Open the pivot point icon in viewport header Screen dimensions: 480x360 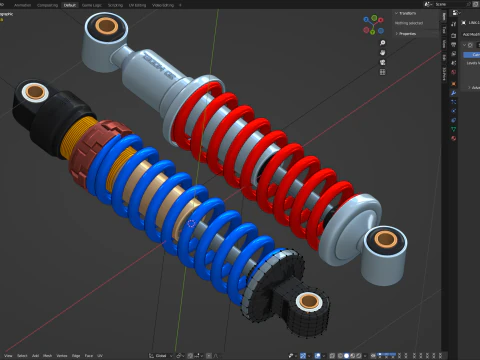click(179, 356)
